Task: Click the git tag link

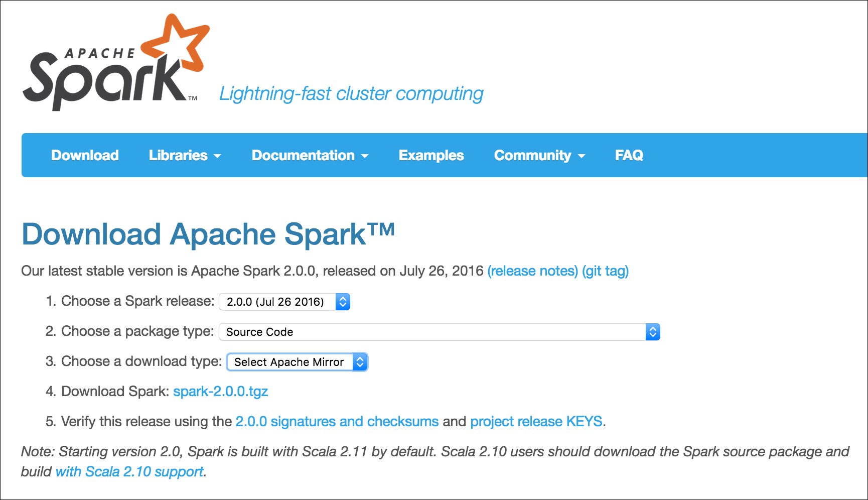Action: (604, 271)
